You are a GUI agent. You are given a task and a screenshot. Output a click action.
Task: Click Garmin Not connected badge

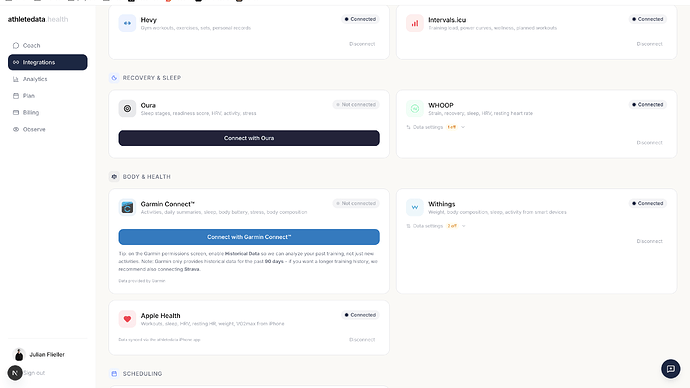click(356, 203)
